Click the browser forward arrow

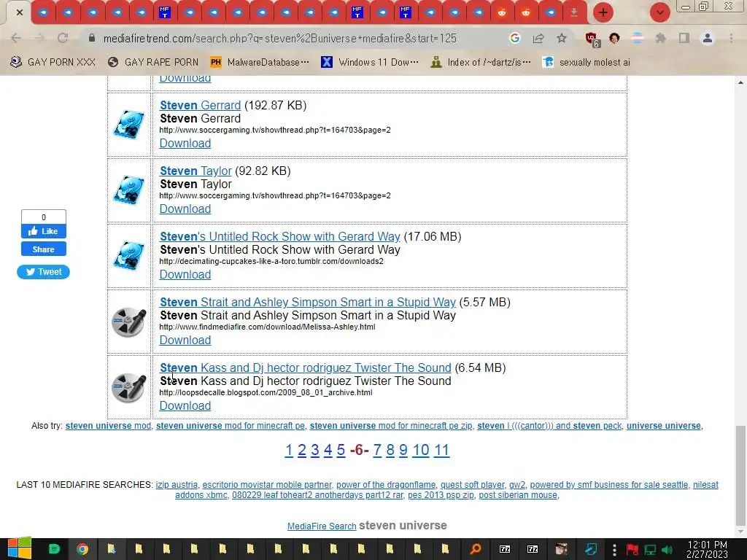click(39, 38)
